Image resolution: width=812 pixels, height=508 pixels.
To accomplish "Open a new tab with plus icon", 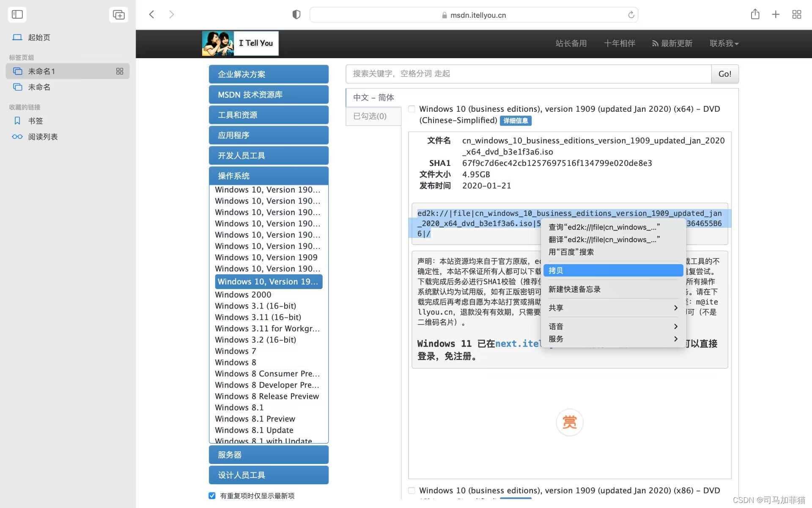I will pos(776,14).
